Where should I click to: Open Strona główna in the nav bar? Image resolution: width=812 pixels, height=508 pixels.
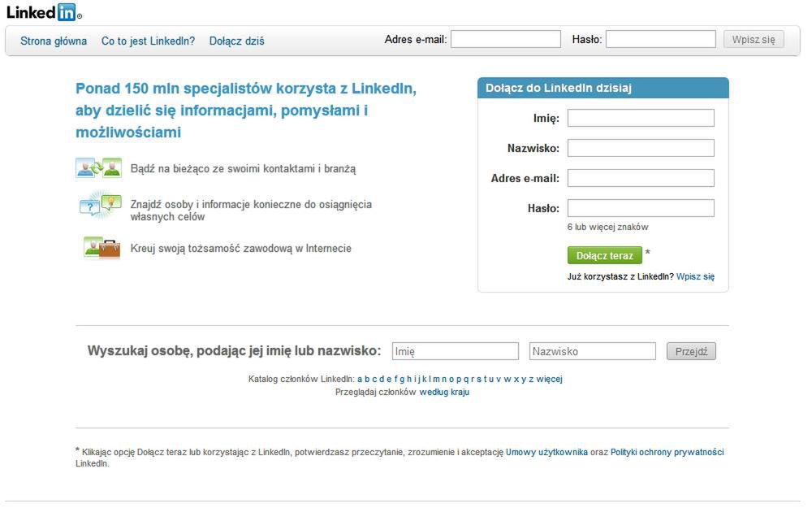(x=54, y=41)
